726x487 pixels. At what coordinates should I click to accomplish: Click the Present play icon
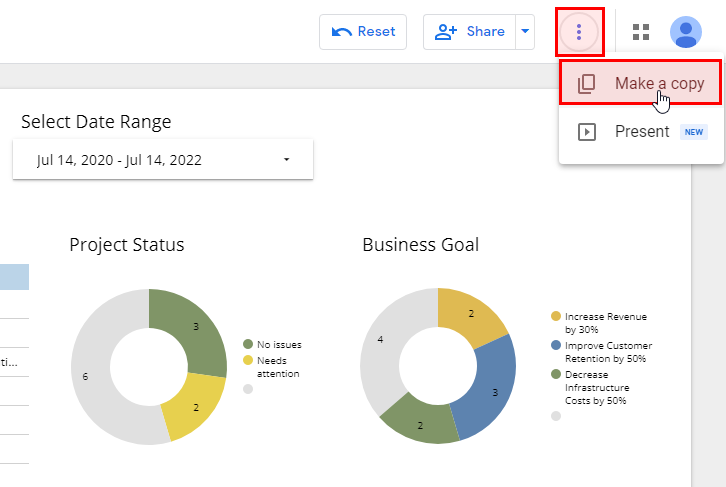coord(587,132)
